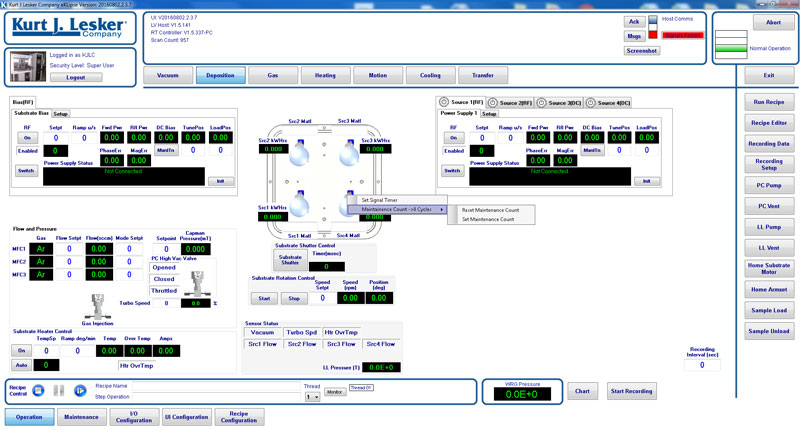Open Maintainence Count submenu entry
Viewport: 800px width, 430px height.
[x=397, y=209]
